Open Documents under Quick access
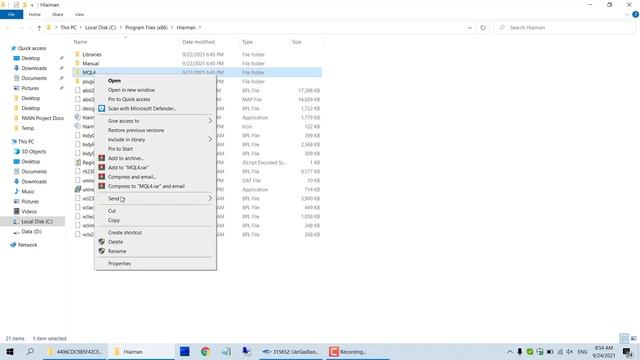 (34, 78)
